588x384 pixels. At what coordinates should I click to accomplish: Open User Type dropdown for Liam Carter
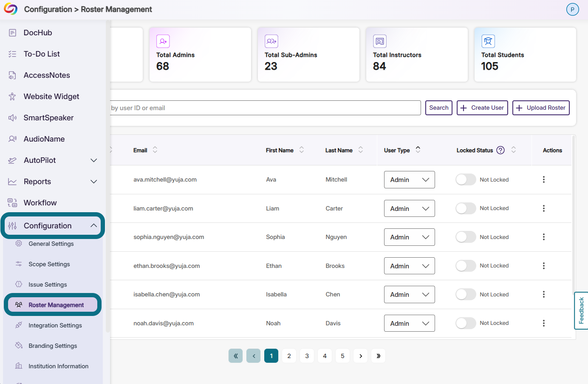[410, 208]
